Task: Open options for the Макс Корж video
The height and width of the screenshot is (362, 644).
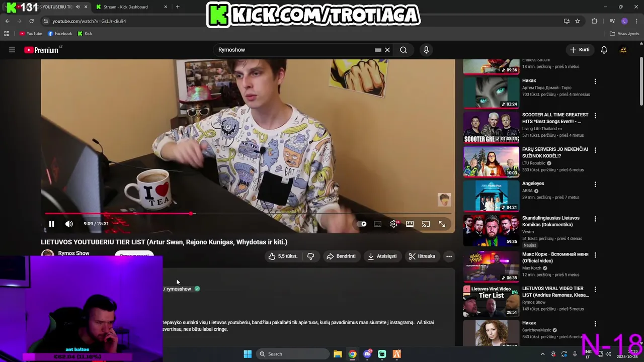Action: [x=595, y=255]
